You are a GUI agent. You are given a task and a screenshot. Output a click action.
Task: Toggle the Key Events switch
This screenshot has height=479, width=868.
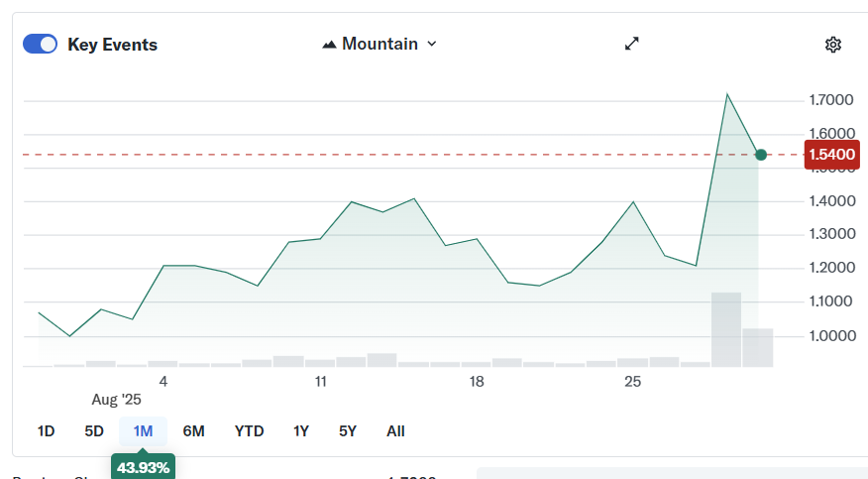(41, 44)
